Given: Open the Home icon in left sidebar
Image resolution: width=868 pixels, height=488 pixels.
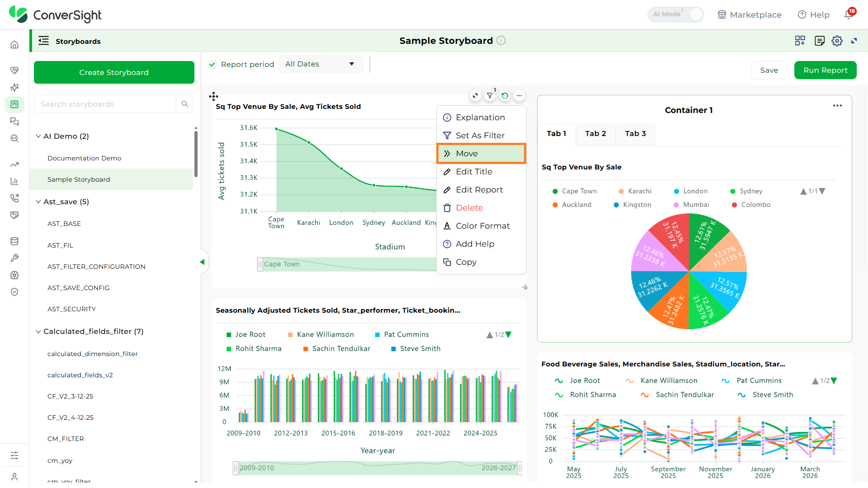Looking at the screenshot, I should (14, 44).
